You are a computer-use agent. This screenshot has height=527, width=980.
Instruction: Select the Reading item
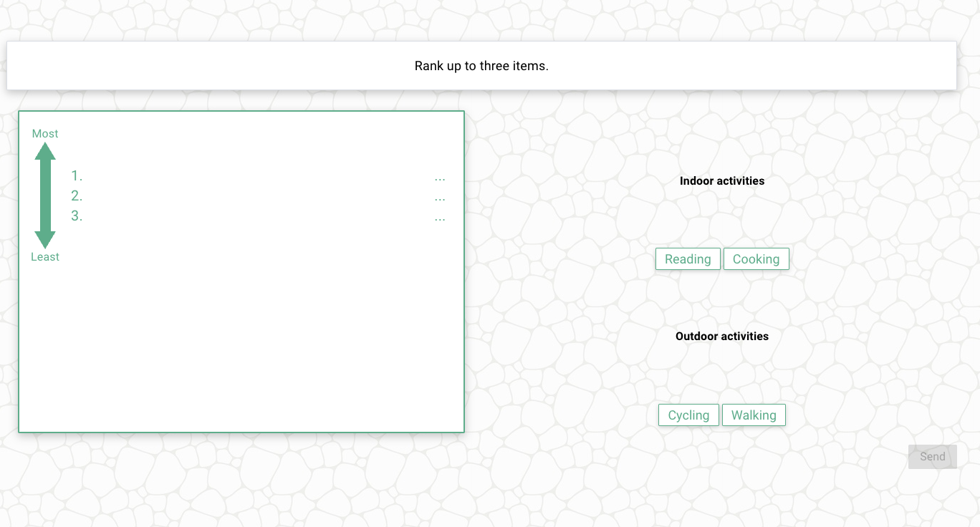pos(688,259)
